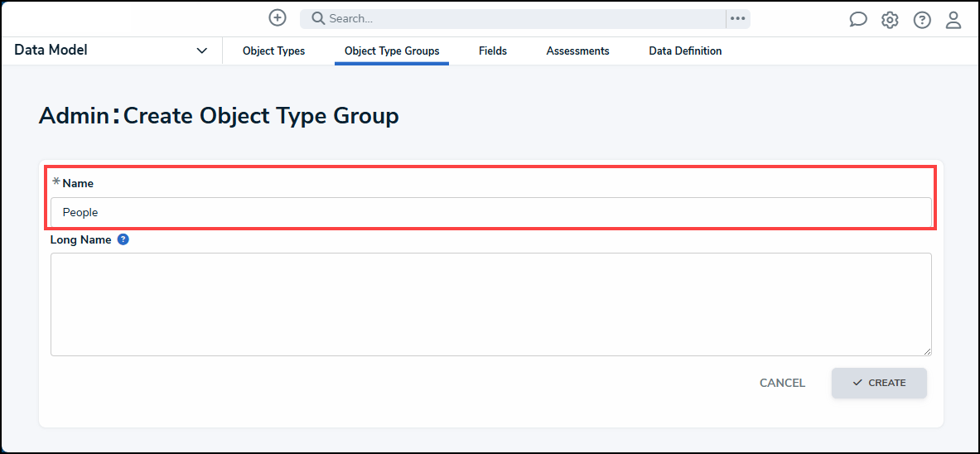The image size is (980, 454).
Task: Open the ellipsis options in search bar
Action: [737, 19]
